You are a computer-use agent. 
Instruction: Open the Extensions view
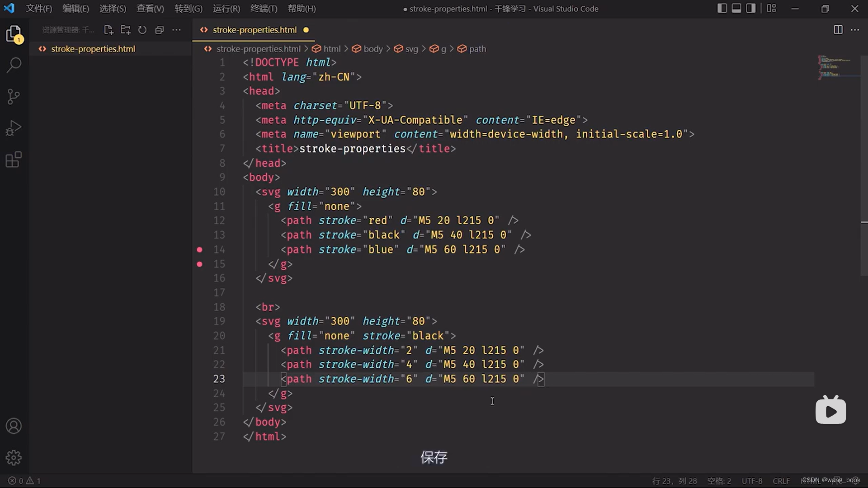click(x=14, y=160)
